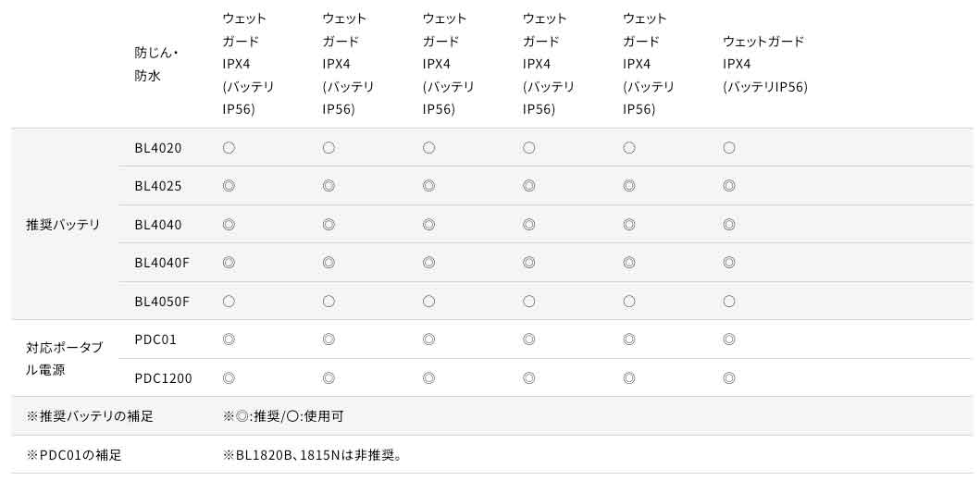
Task: Click the BL1820B、1815Nは非推奨 note text
Action: [x=316, y=455]
